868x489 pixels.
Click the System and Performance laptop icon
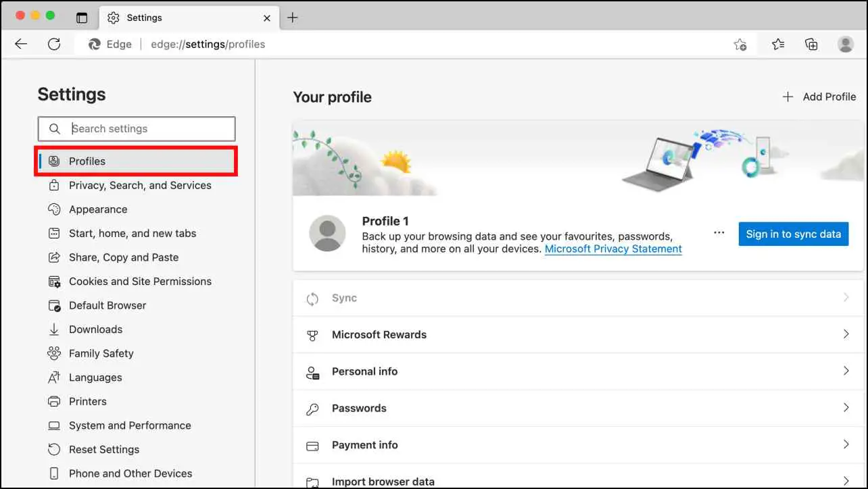pyautogui.click(x=54, y=426)
